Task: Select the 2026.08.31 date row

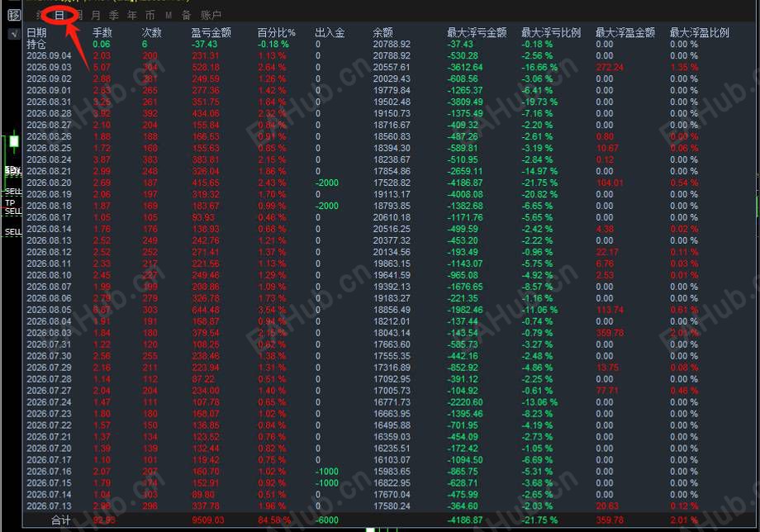Action: pyautogui.click(x=49, y=102)
